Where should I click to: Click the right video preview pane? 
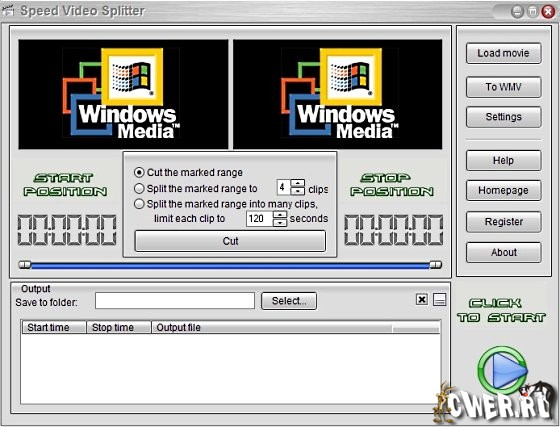[338, 94]
